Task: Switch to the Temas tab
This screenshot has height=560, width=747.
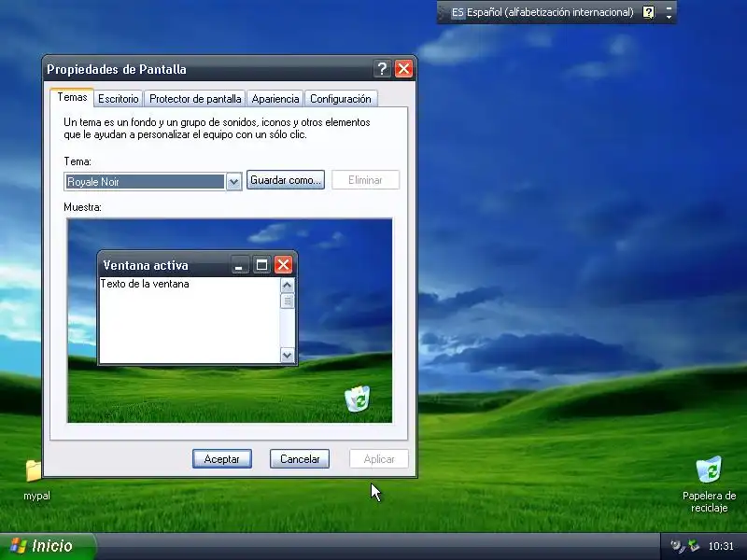Action: [72, 97]
